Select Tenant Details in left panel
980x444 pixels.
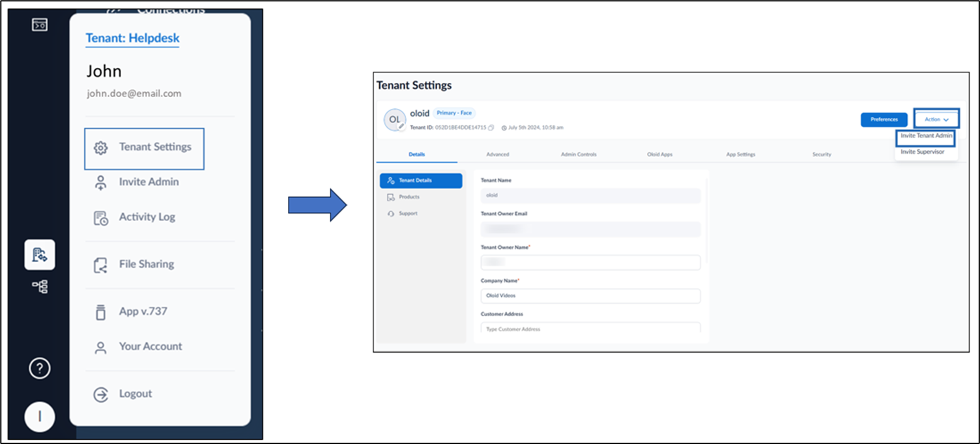coord(421,181)
